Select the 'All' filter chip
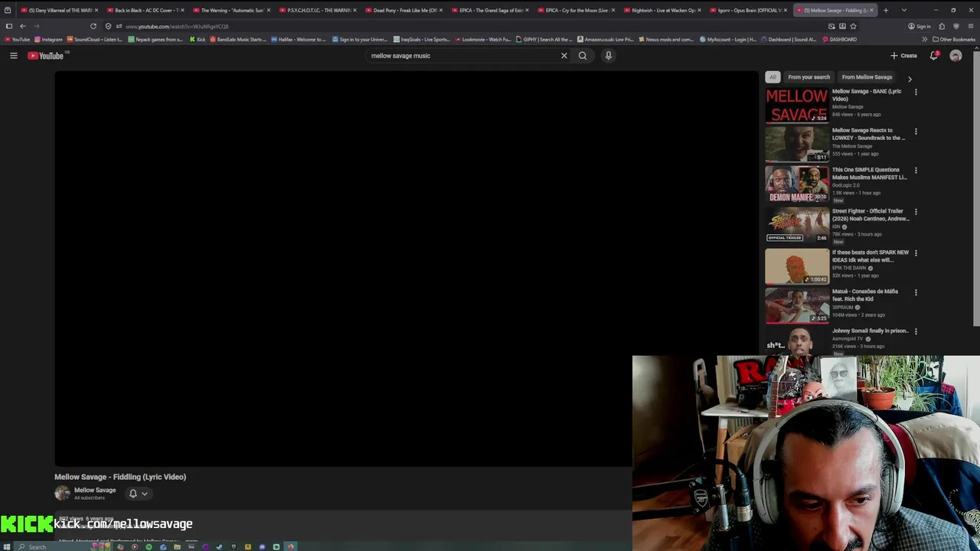Image resolution: width=980 pixels, height=551 pixels. [x=773, y=77]
